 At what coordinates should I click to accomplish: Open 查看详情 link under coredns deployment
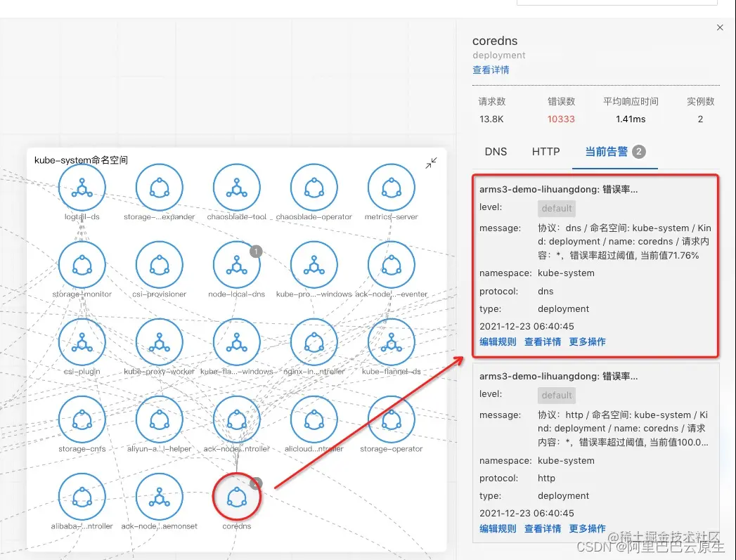pos(491,70)
